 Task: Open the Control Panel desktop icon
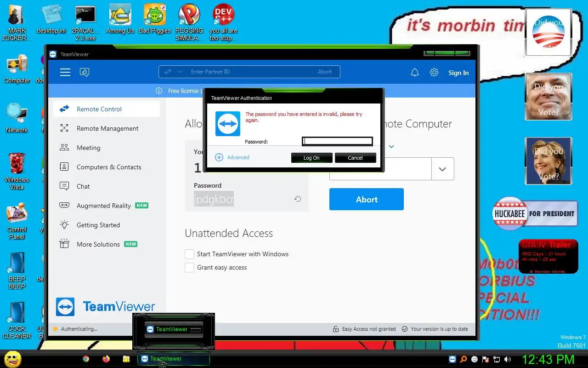17,221
